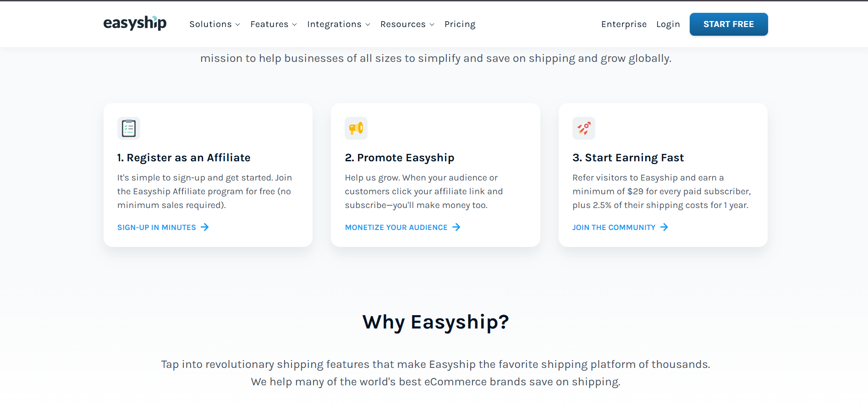Image resolution: width=868 pixels, height=416 pixels.
Task: Expand the Solutions dropdown menu
Action: [214, 24]
